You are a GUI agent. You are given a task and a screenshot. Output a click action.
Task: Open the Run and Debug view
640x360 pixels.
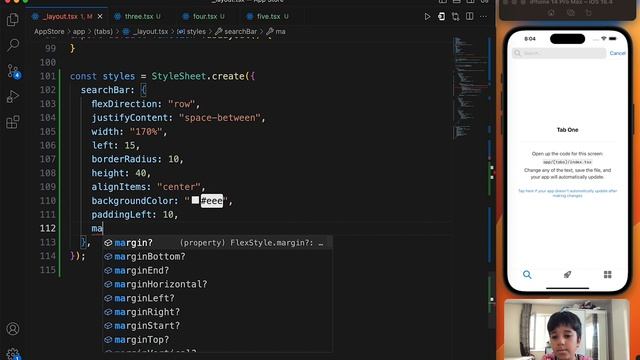13,97
